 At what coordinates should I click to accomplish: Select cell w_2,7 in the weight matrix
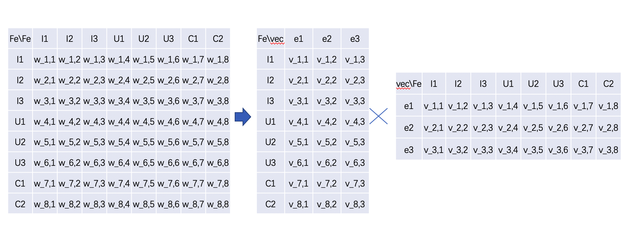click(x=193, y=80)
